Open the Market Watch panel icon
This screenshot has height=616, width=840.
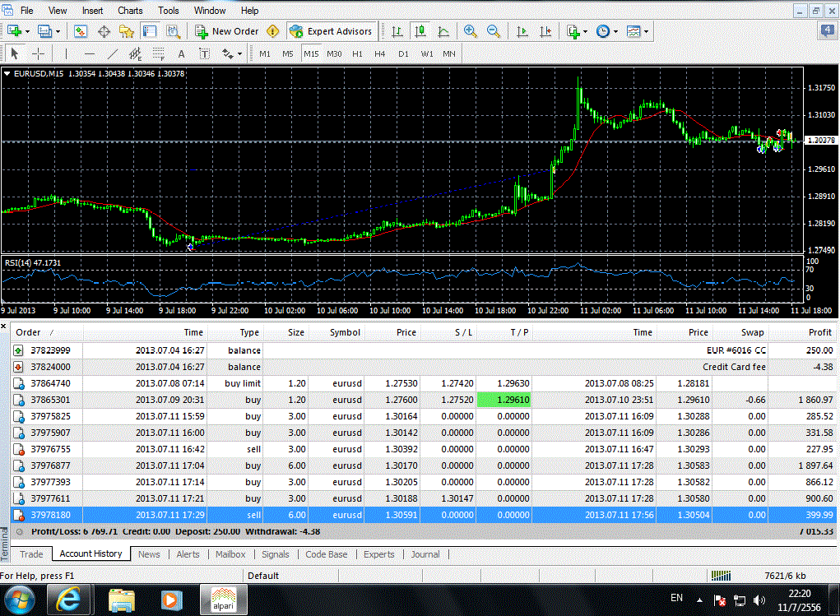tap(81, 31)
